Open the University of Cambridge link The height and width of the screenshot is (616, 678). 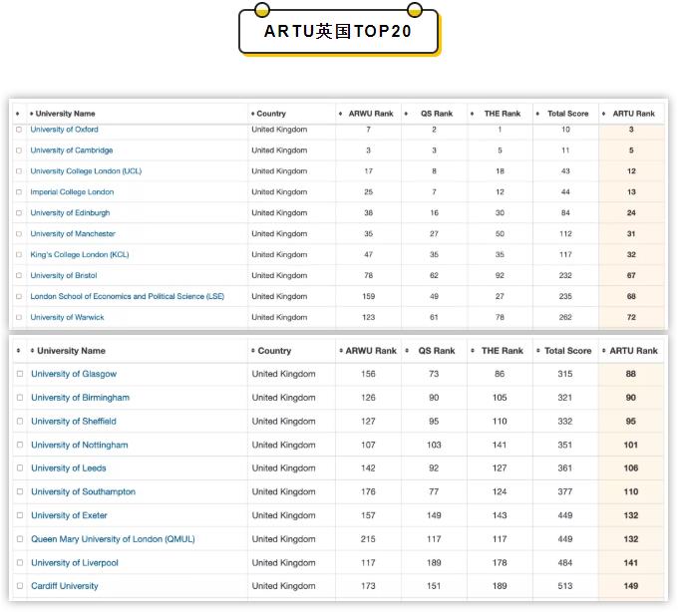click(x=72, y=151)
